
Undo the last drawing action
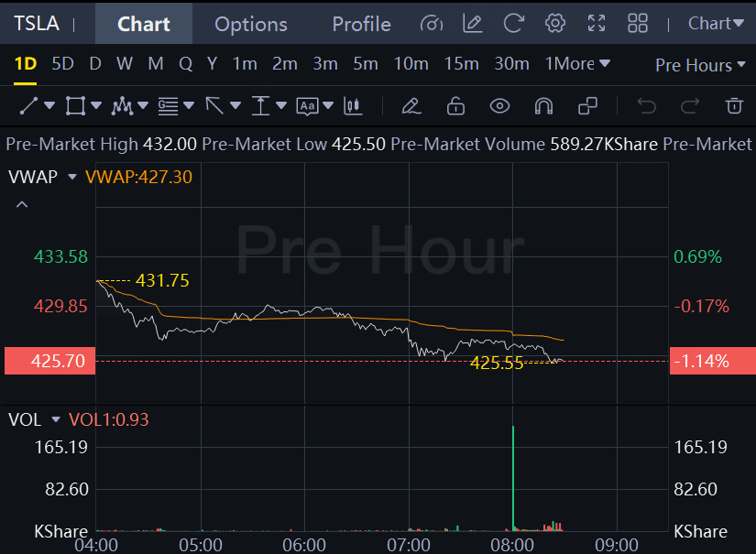[x=647, y=106]
